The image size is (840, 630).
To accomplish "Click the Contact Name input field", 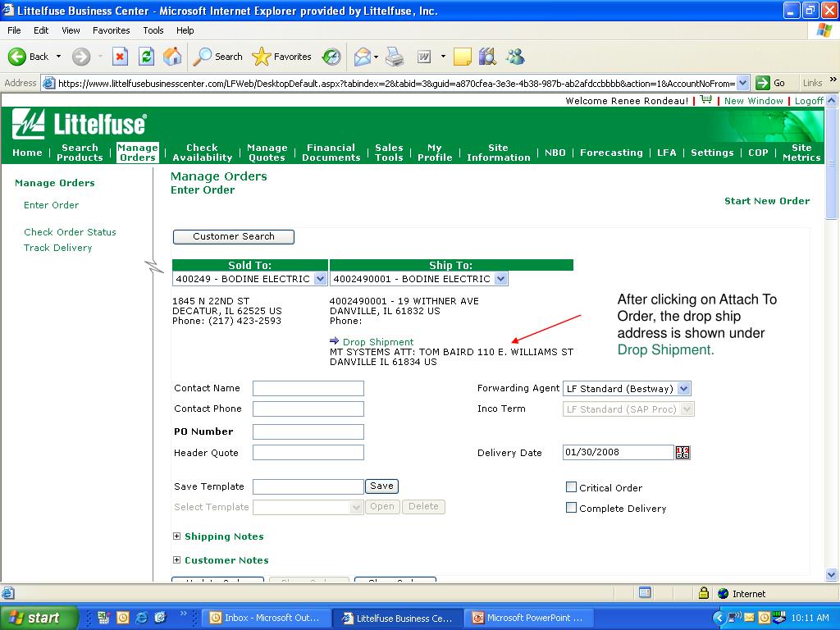I will coord(308,388).
